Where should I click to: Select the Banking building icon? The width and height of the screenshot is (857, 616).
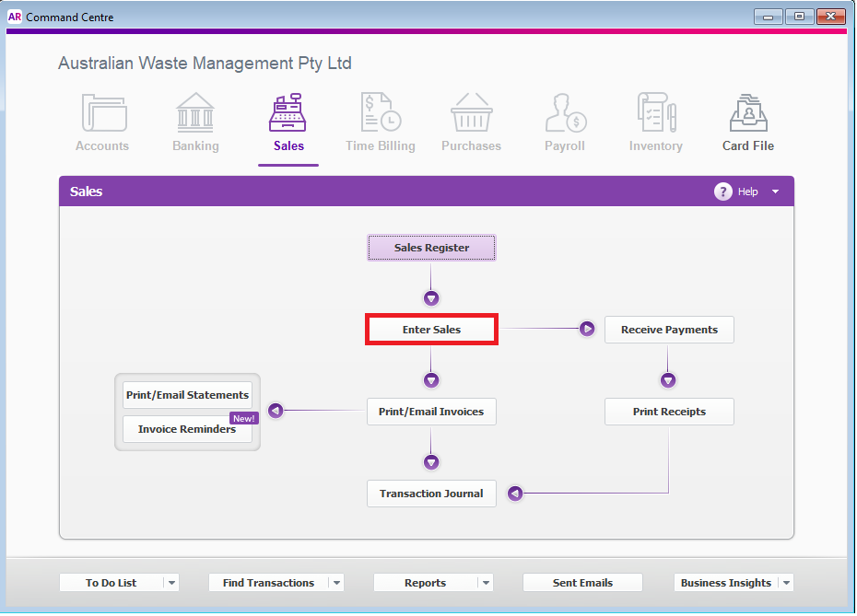pos(195,113)
